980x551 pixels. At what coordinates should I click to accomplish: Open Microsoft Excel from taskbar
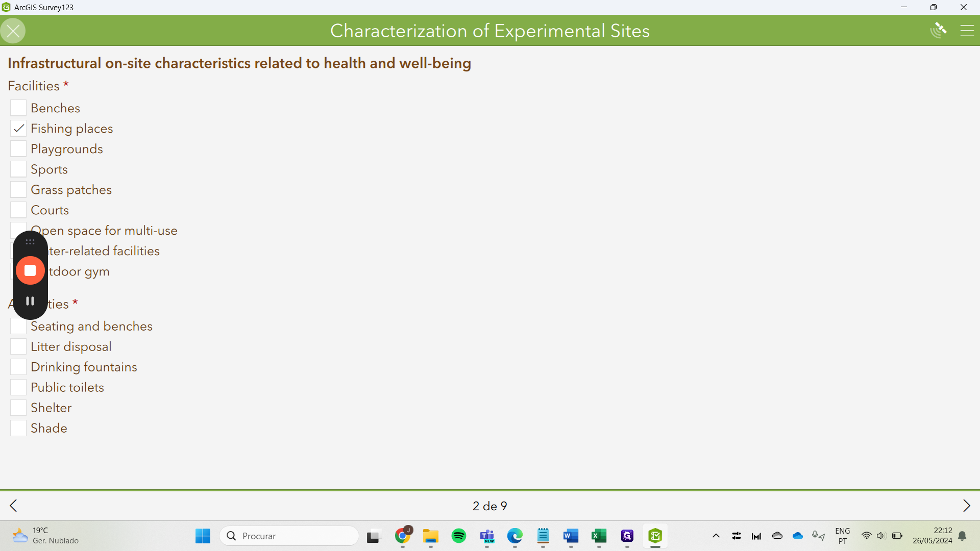click(599, 536)
